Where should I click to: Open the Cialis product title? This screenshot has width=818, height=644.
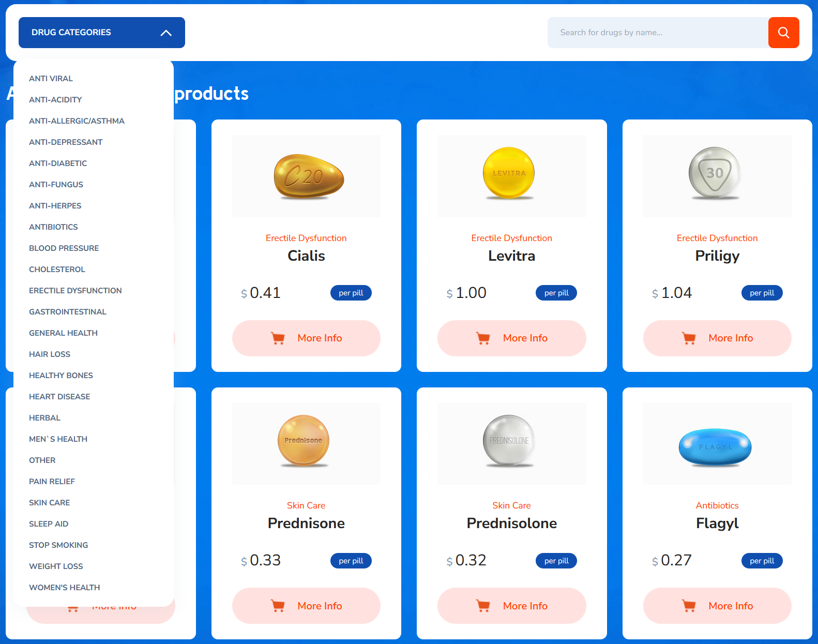pyautogui.click(x=306, y=256)
